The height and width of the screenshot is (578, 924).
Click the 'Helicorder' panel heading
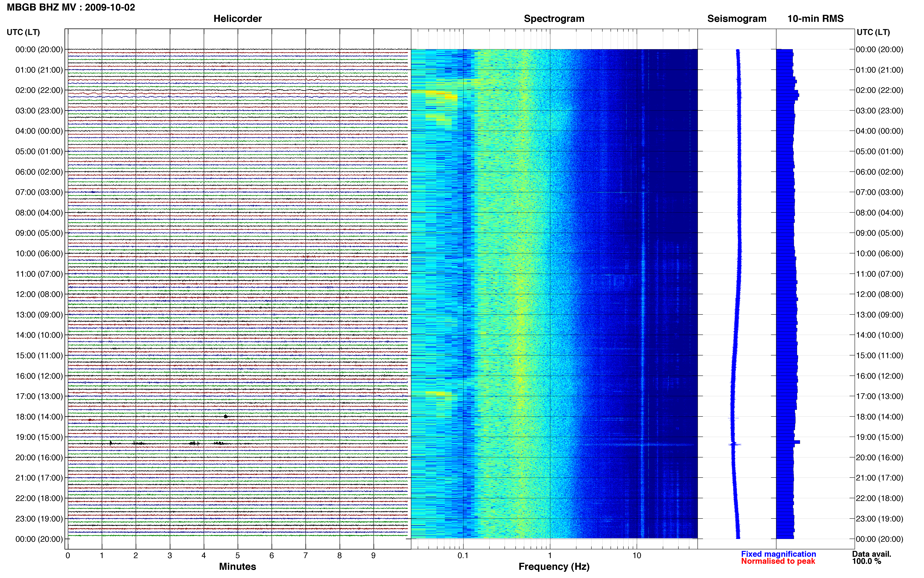click(x=237, y=19)
